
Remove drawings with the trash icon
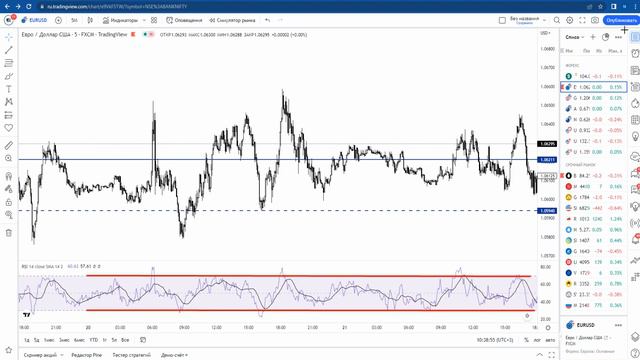[9, 233]
